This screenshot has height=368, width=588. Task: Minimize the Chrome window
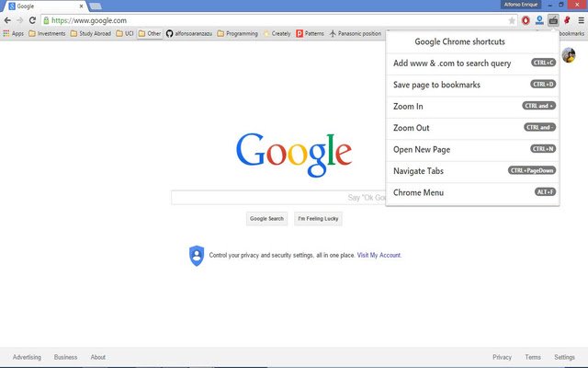pos(549,5)
